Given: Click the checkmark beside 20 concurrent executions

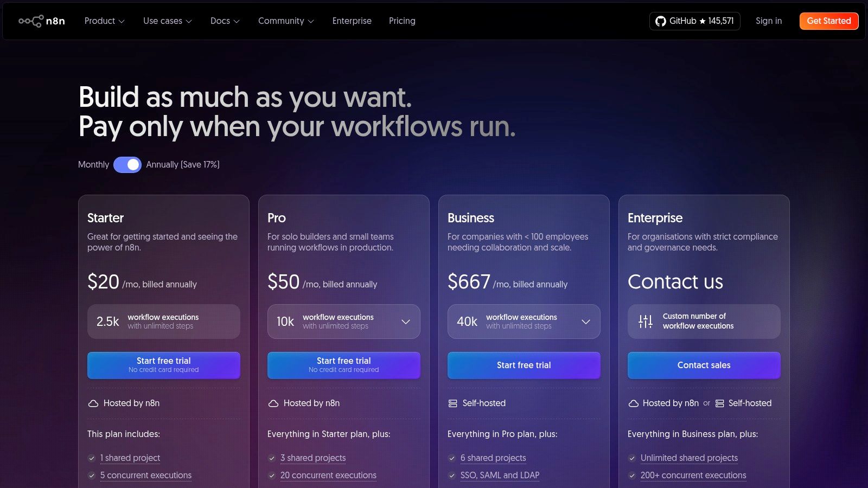Looking at the screenshot, I should point(272,476).
